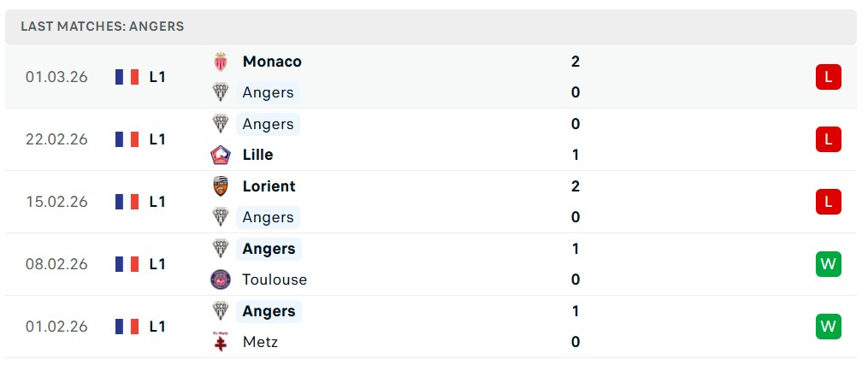
Task: Click the Lille club crest icon
Action: [x=221, y=155]
